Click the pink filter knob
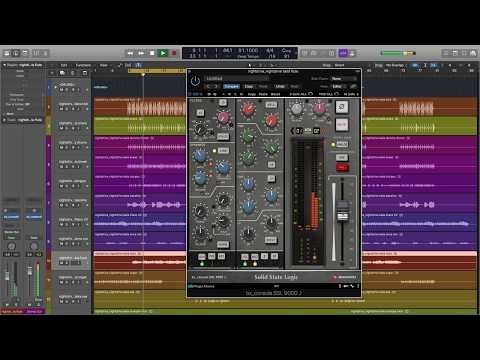Screen dimensions: 480x360 coord(223,117)
